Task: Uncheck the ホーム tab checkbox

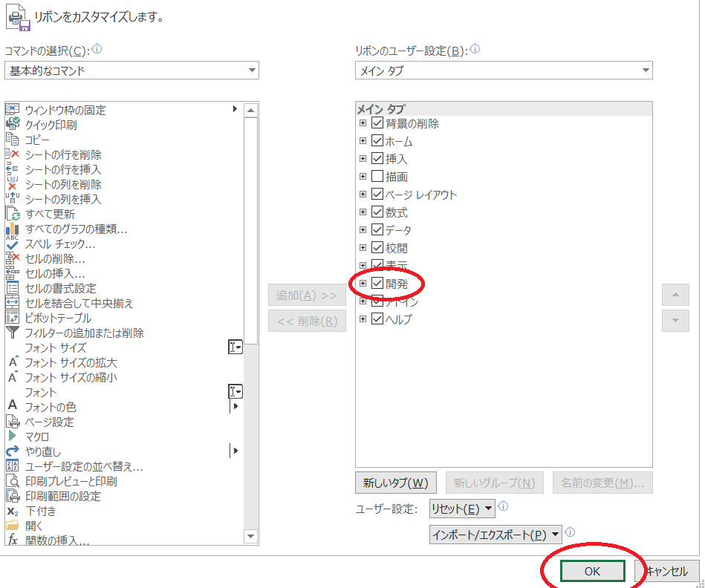Action: (x=377, y=140)
